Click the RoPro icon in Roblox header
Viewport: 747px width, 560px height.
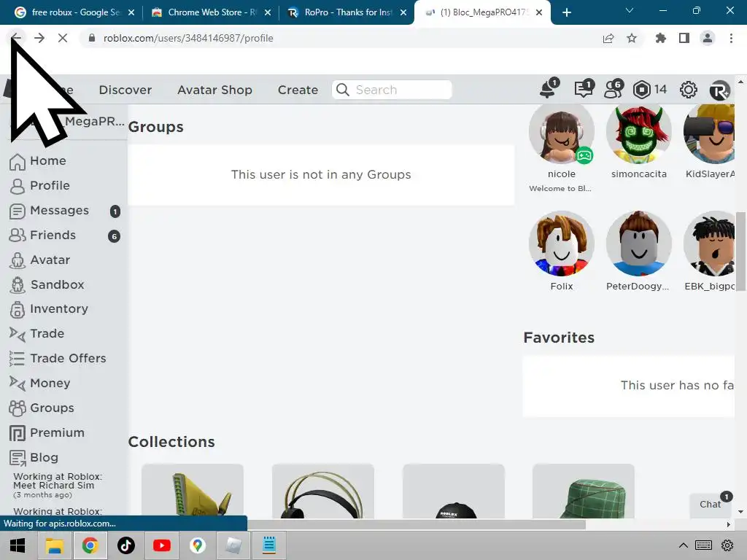click(719, 90)
